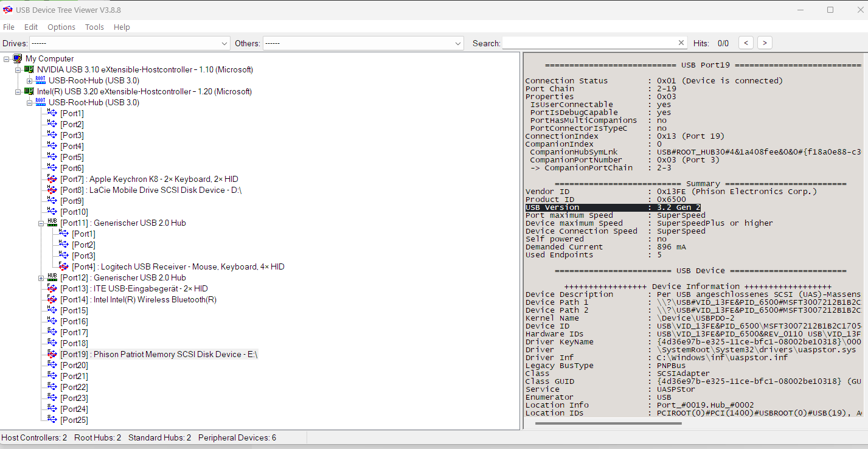Viewport: 868px width, 449px height.
Task: Select root hub [Port18] row
Action: pyautogui.click(x=74, y=344)
